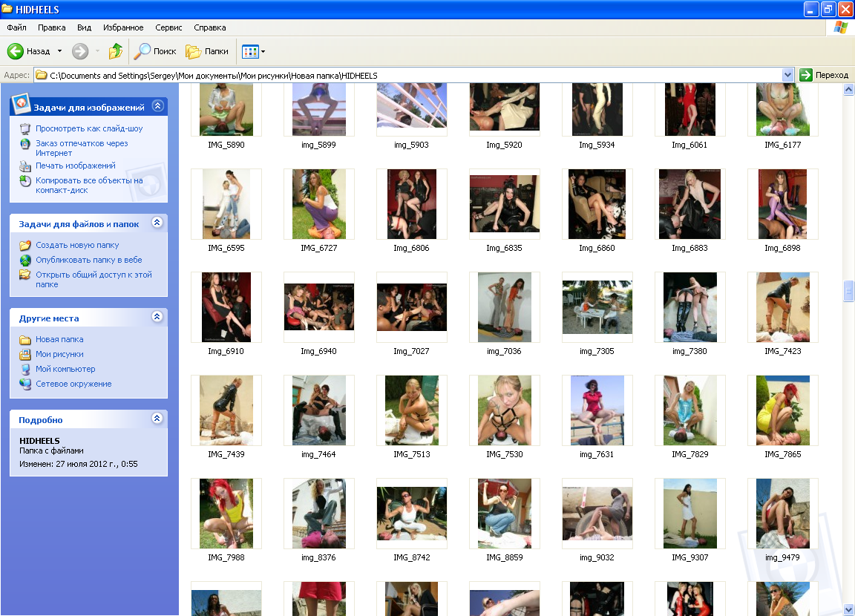
Task: Open the Вид menu
Action: [84, 27]
